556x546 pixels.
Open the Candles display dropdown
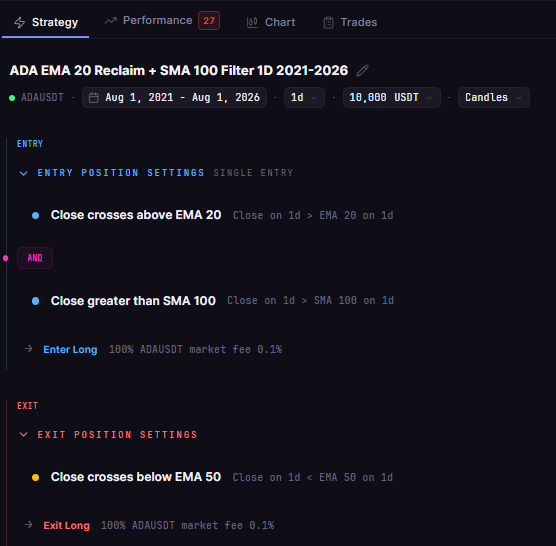click(494, 98)
